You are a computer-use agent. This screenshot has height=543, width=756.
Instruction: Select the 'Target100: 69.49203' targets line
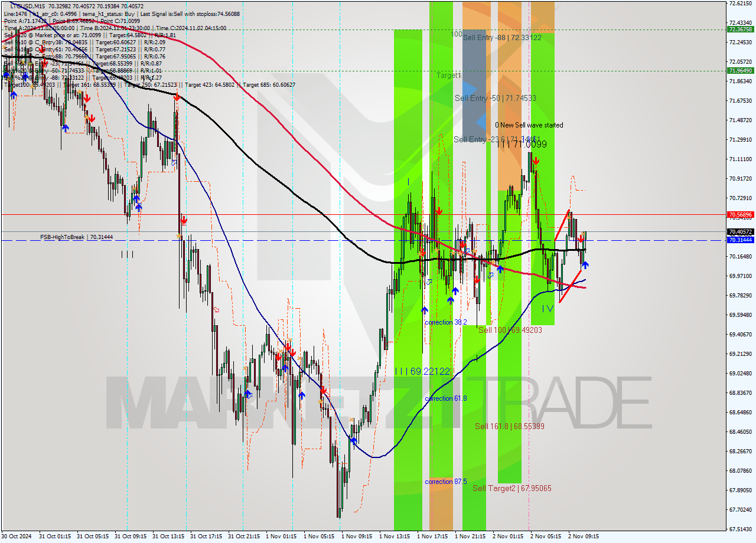pos(149,85)
